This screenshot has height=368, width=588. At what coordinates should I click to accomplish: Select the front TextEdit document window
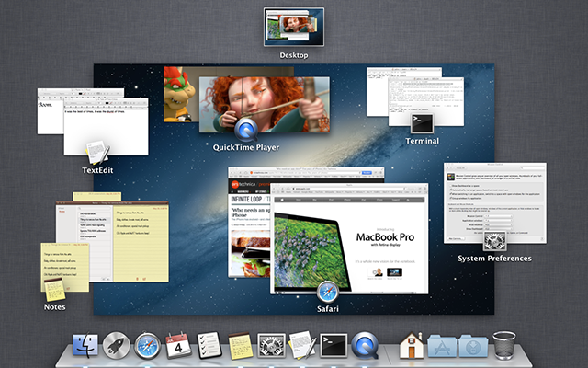(107, 128)
